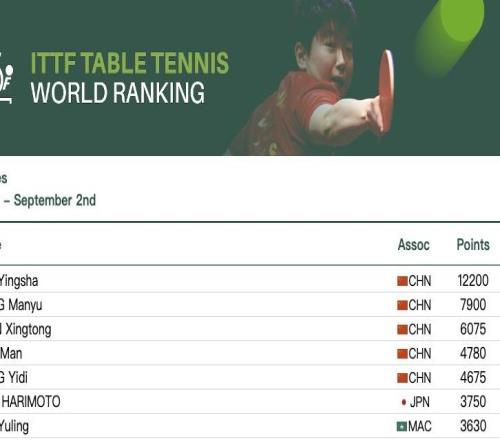The image size is (500, 440).
Task: Click the Assoc column header
Action: (x=413, y=245)
